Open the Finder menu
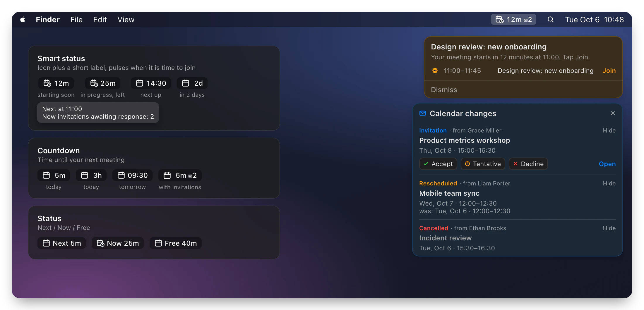The width and height of the screenshot is (644, 310). point(48,20)
